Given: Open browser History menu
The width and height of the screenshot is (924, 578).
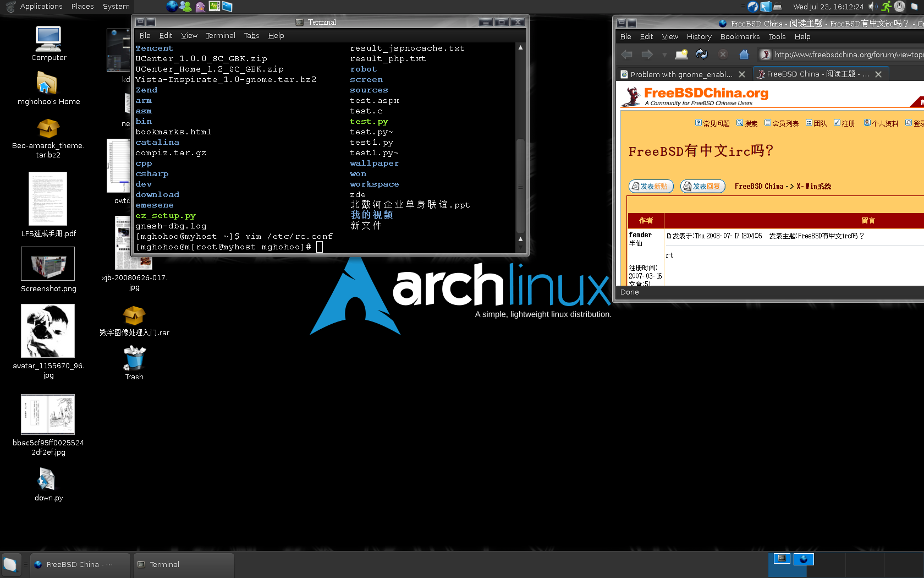Looking at the screenshot, I should pyautogui.click(x=699, y=36).
